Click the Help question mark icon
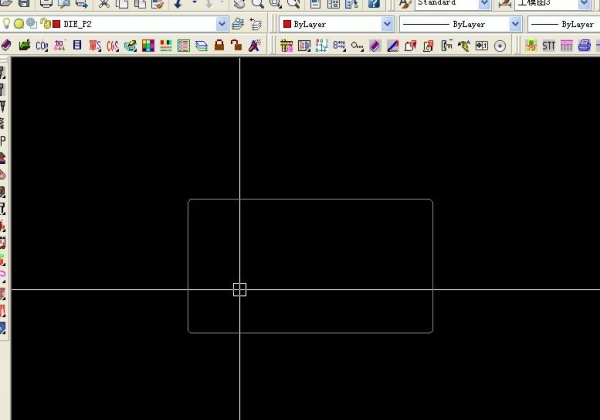The width and height of the screenshot is (600, 420). (x=374, y=3)
